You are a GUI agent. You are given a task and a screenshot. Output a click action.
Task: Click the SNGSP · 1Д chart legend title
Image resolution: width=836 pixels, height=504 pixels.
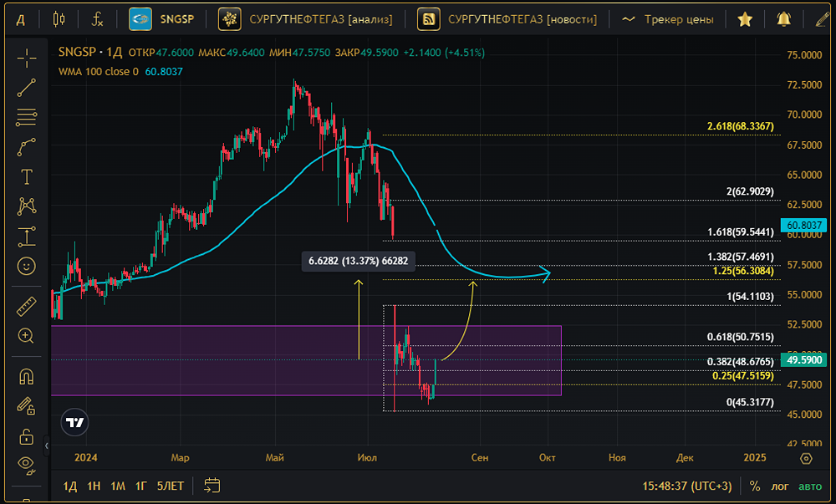(90, 52)
